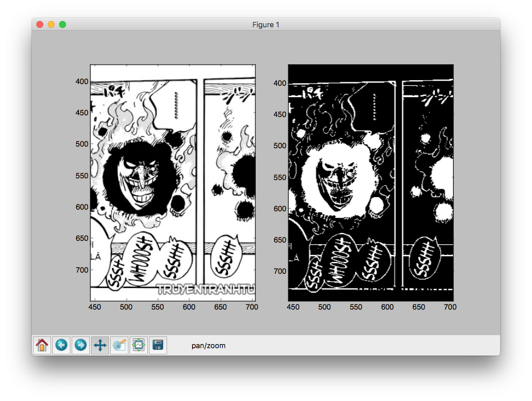This screenshot has width=532, height=401.
Task: Click the right plot's y-axis label 700
Action: tap(280, 271)
